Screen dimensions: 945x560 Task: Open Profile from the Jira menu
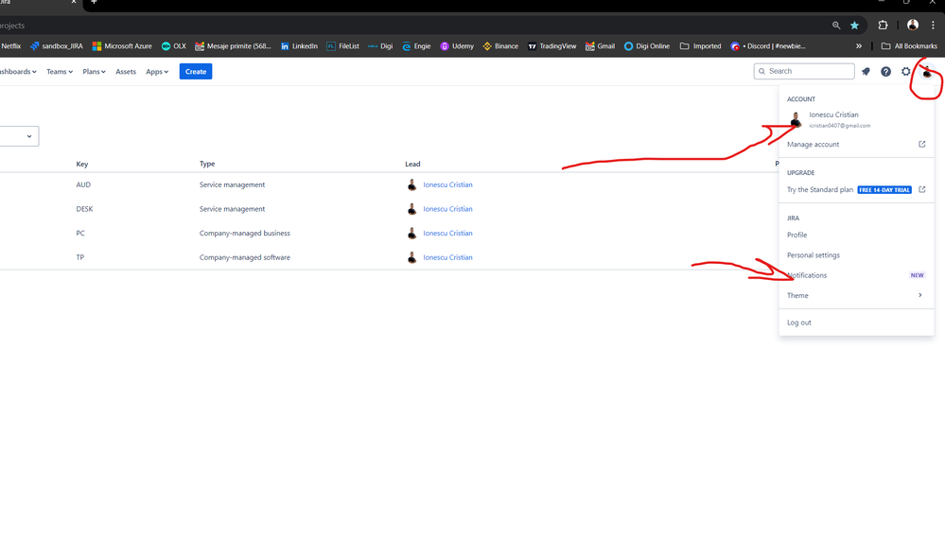click(x=856, y=236)
